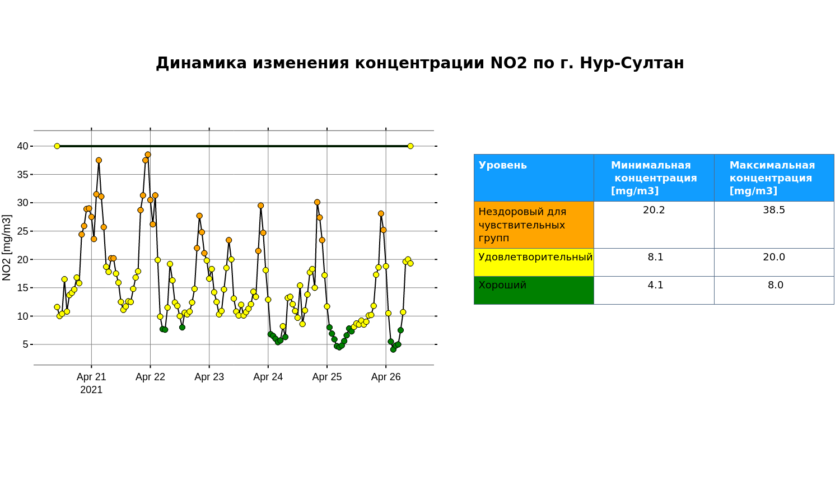Viewport: 840px width, 504px height.
Task: Click the 'Минимальная концентрация' header cell
Action: [654, 178]
